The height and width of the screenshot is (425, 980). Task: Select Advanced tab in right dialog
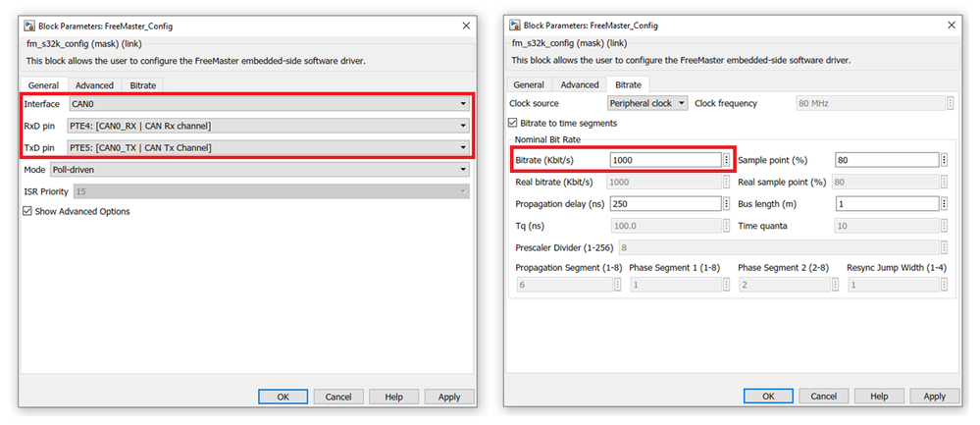(x=580, y=84)
